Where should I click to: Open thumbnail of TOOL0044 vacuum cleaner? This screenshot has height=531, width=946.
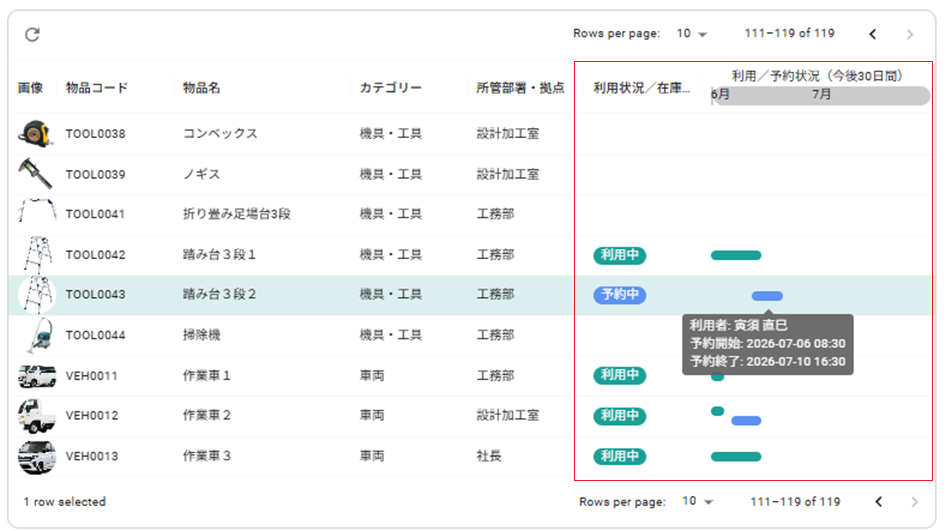coord(40,335)
